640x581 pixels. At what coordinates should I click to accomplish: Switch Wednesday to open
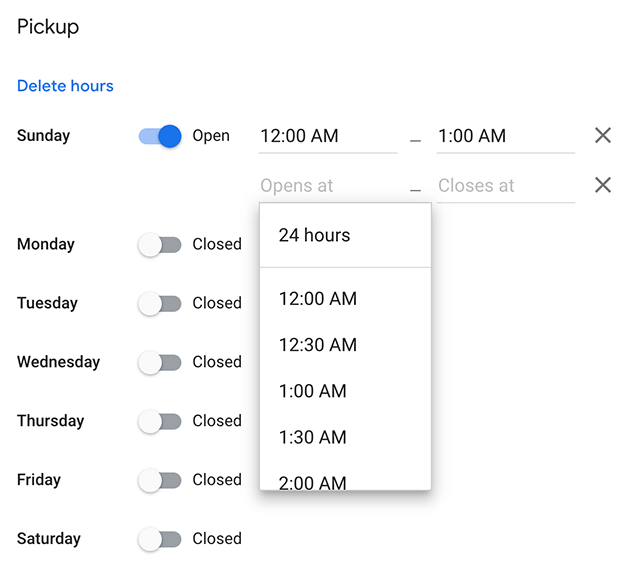pyautogui.click(x=160, y=362)
